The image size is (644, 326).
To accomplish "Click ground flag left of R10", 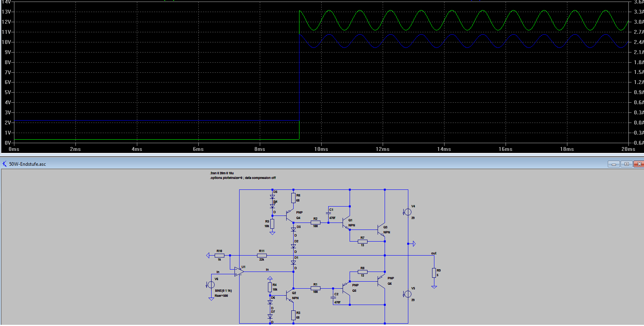I will 208,256.
